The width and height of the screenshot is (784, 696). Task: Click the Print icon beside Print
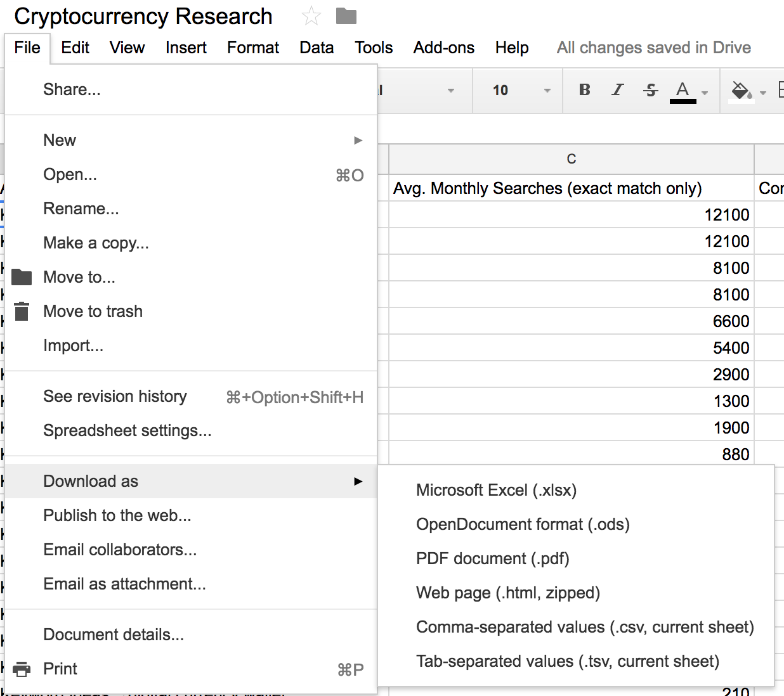point(21,669)
